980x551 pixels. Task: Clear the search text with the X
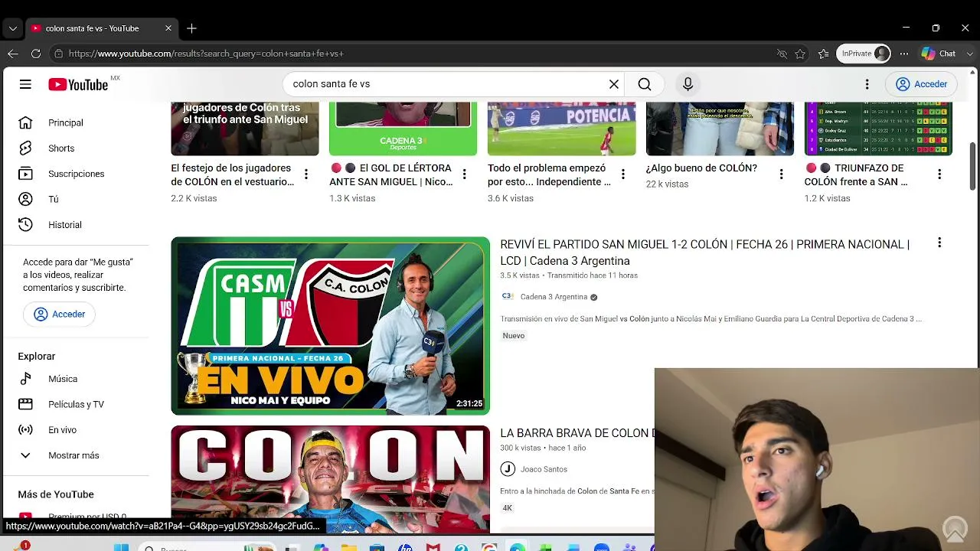614,84
